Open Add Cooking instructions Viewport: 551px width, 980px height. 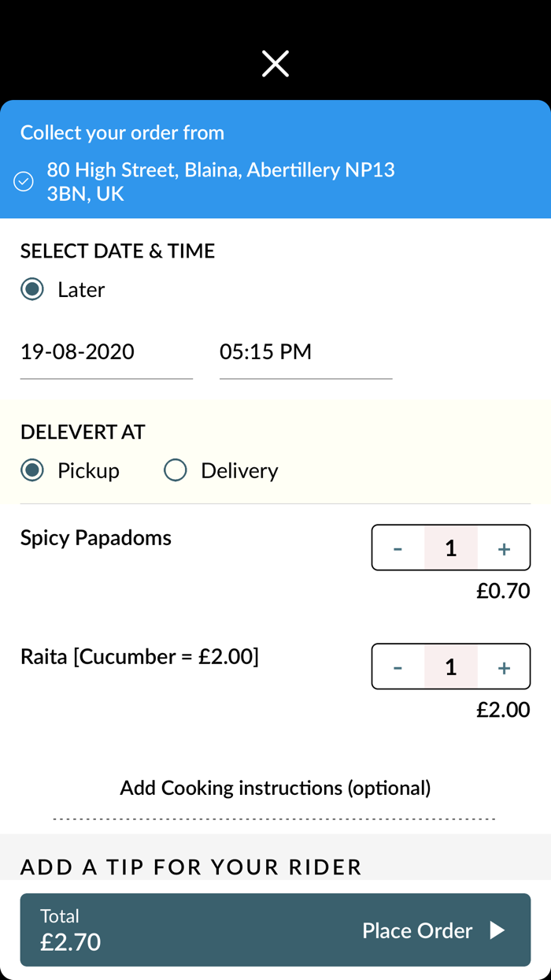click(275, 787)
